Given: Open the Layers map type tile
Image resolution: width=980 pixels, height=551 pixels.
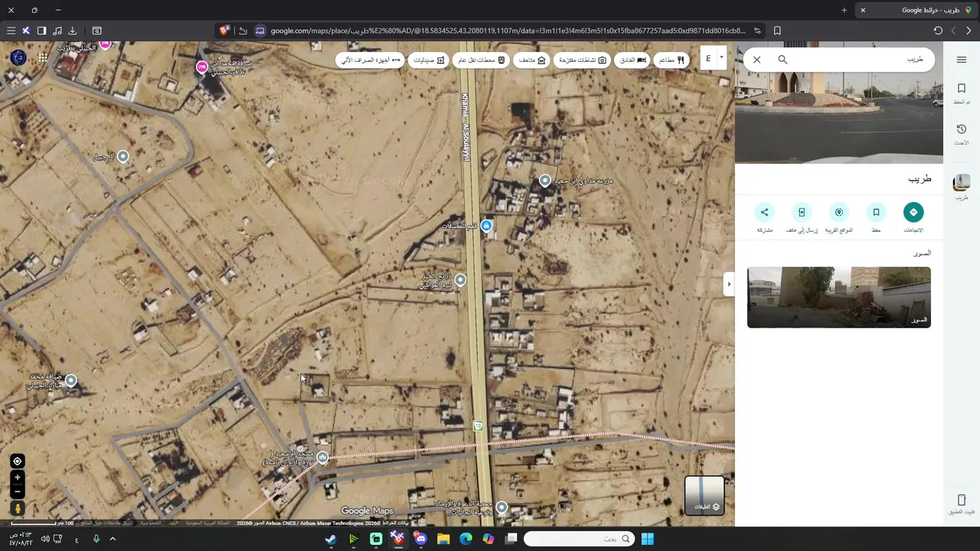Looking at the screenshot, I should click(704, 495).
